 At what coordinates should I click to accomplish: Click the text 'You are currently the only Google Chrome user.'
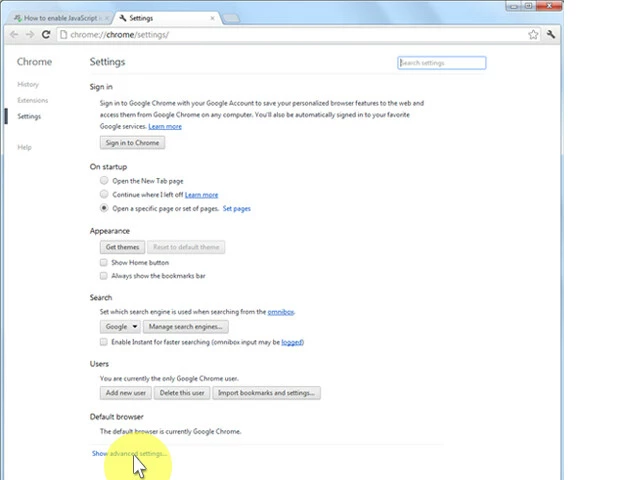[x=169, y=378]
